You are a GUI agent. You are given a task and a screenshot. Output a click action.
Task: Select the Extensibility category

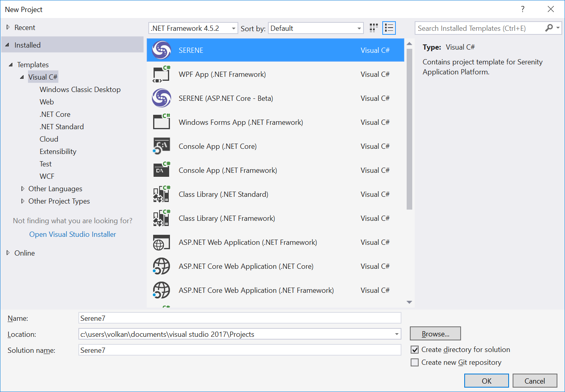point(58,152)
